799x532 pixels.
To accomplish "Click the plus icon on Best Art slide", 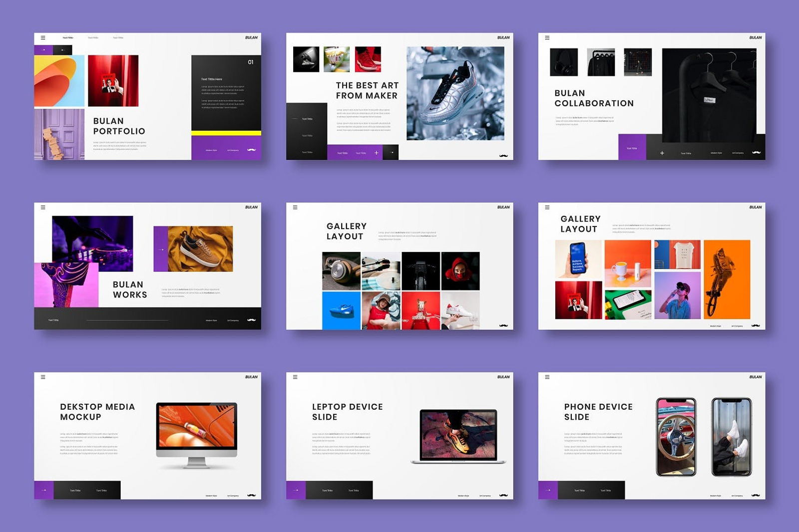I will coord(377,153).
